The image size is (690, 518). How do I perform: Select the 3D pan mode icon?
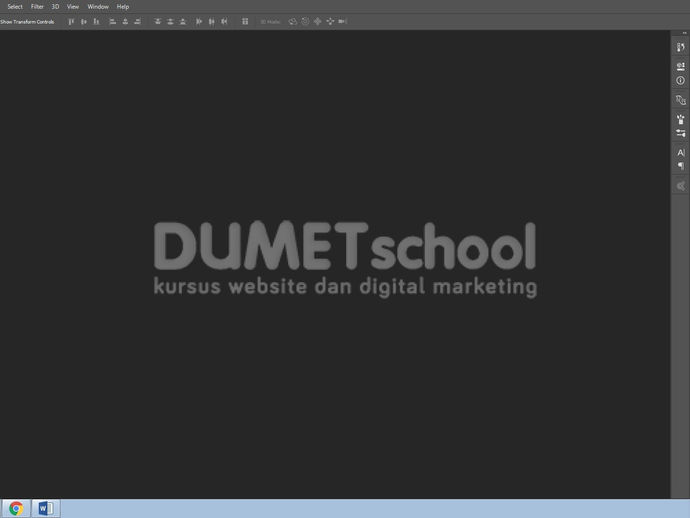tap(318, 22)
